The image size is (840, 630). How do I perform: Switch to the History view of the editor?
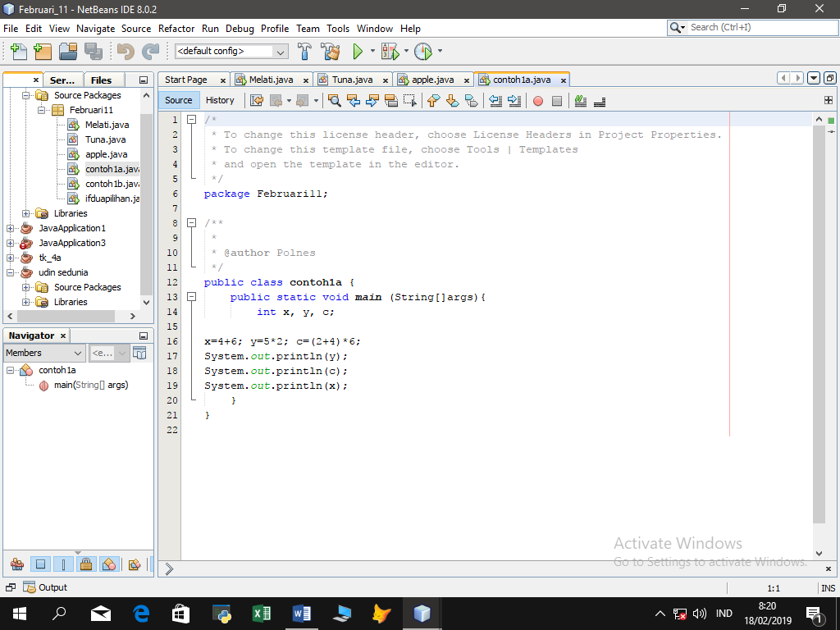(x=221, y=100)
